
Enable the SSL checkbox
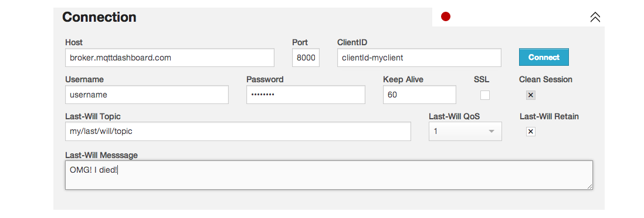[x=485, y=95]
